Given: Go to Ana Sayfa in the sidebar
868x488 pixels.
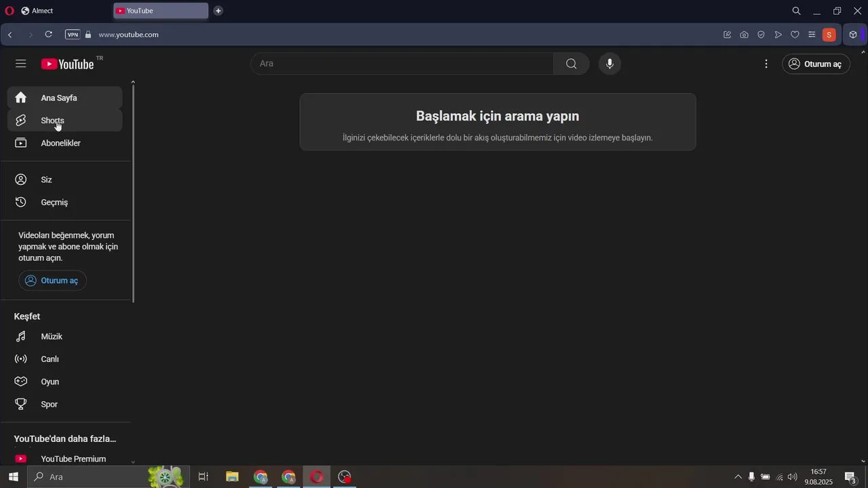Looking at the screenshot, I should click(x=65, y=98).
